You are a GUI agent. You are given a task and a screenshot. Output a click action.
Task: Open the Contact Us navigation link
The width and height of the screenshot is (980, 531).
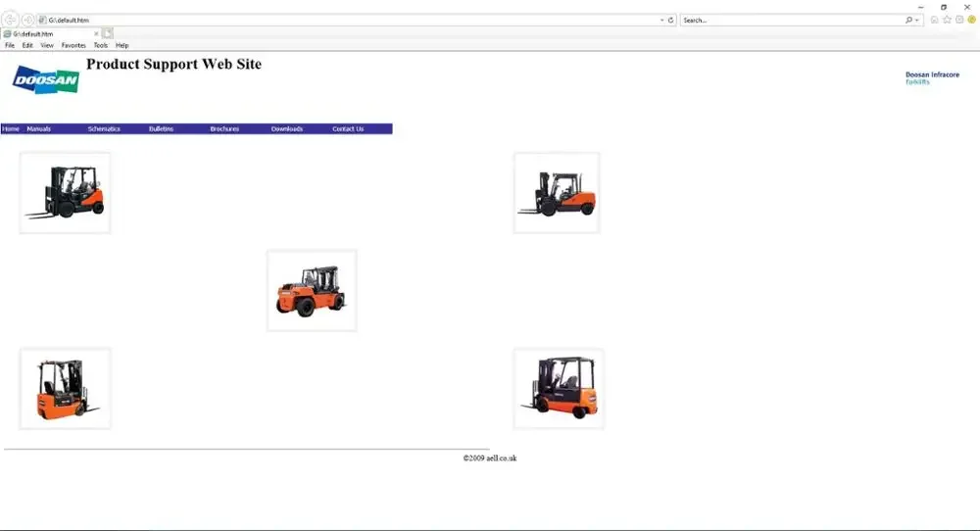(348, 128)
